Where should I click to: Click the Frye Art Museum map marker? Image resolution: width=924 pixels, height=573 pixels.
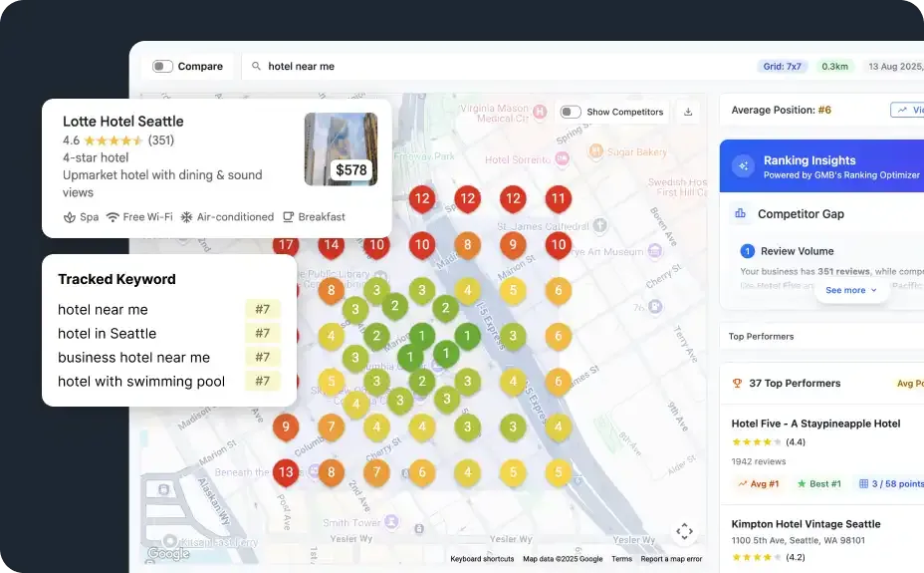[x=655, y=251]
